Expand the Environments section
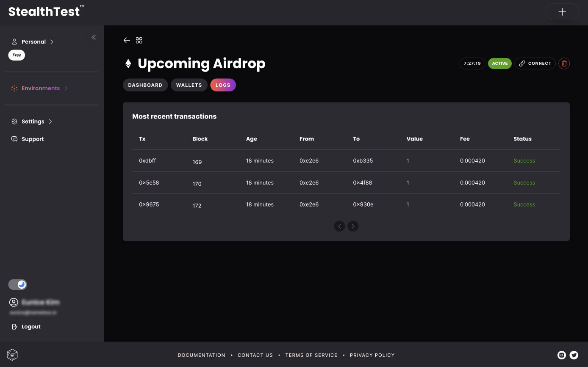The height and width of the screenshot is (367, 588). [41, 88]
